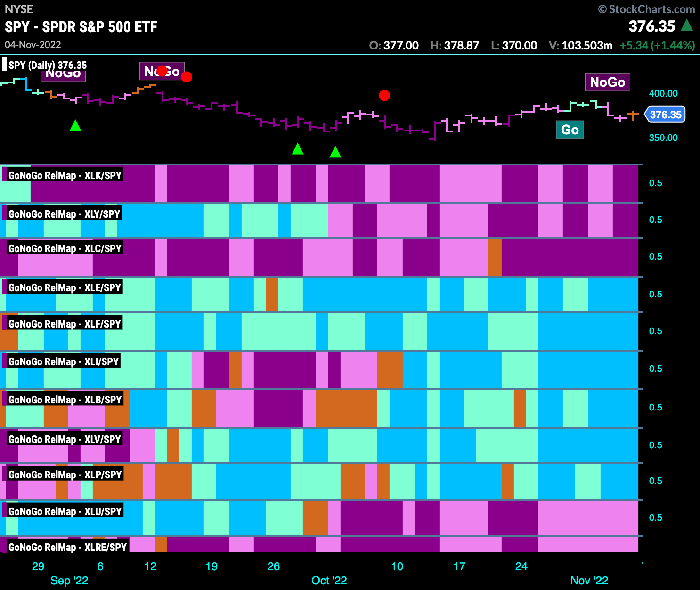This screenshot has width=700, height=590.
Task: Click the +5.34 (+1.44%) change value
Action: 658,46
